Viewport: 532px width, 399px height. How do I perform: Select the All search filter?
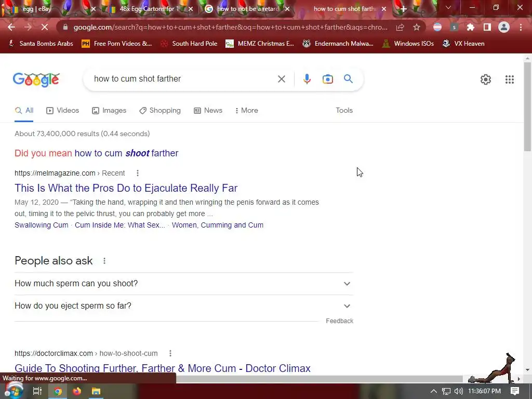(x=24, y=111)
